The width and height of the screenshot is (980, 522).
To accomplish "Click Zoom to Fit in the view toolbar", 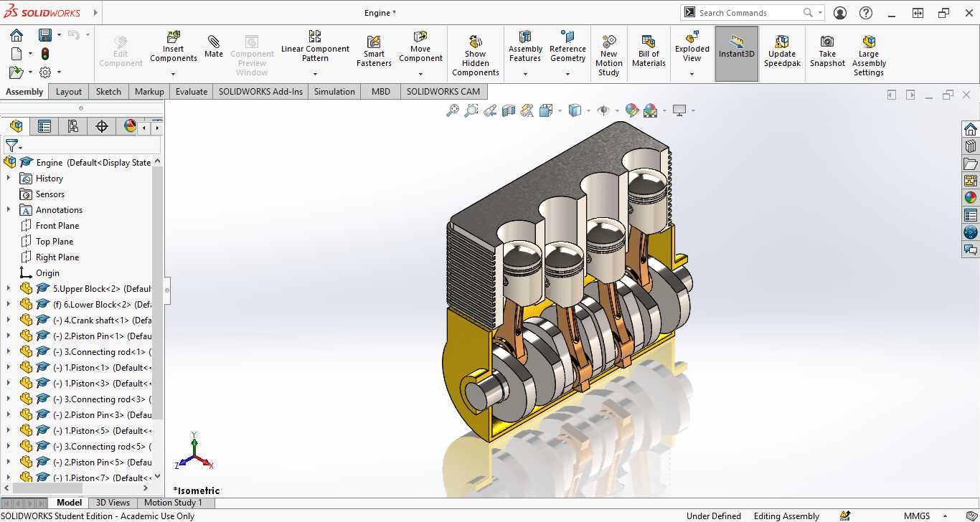I will (x=453, y=110).
